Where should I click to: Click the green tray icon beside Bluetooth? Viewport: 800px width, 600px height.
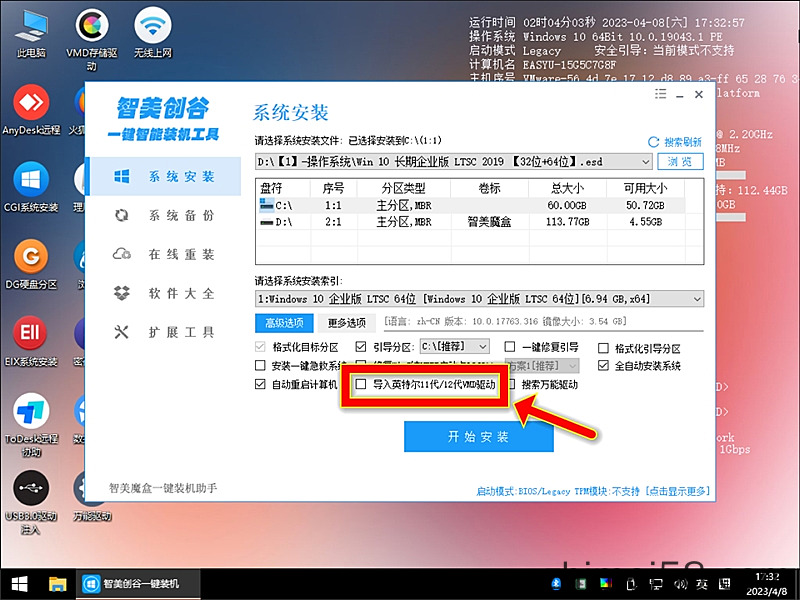[581, 584]
